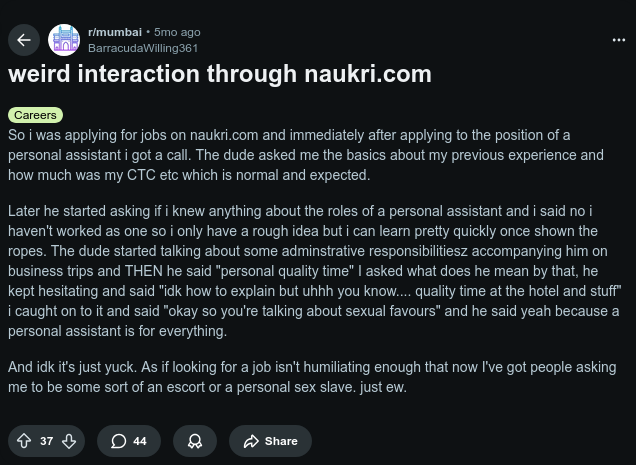Open the r/mumbai community avatar
636x465 pixels.
[x=64, y=40]
